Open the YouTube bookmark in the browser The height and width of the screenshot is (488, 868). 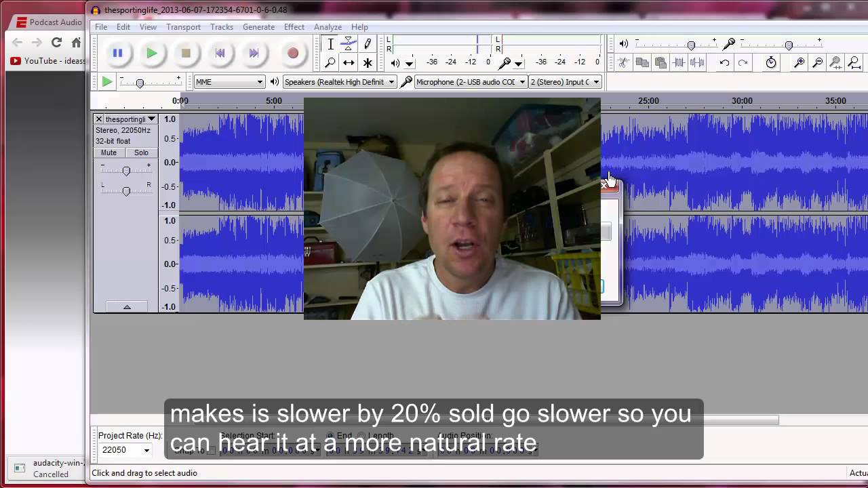47,61
